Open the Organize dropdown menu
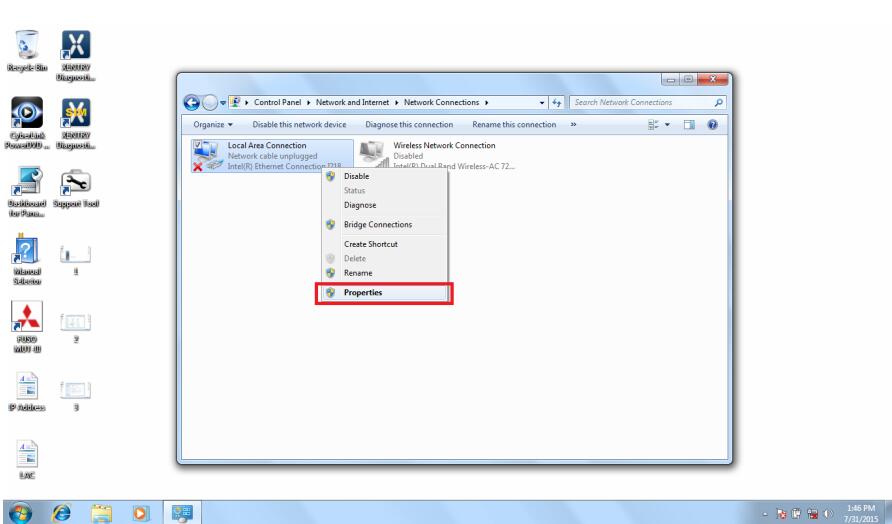 click(x=213, y=125)
